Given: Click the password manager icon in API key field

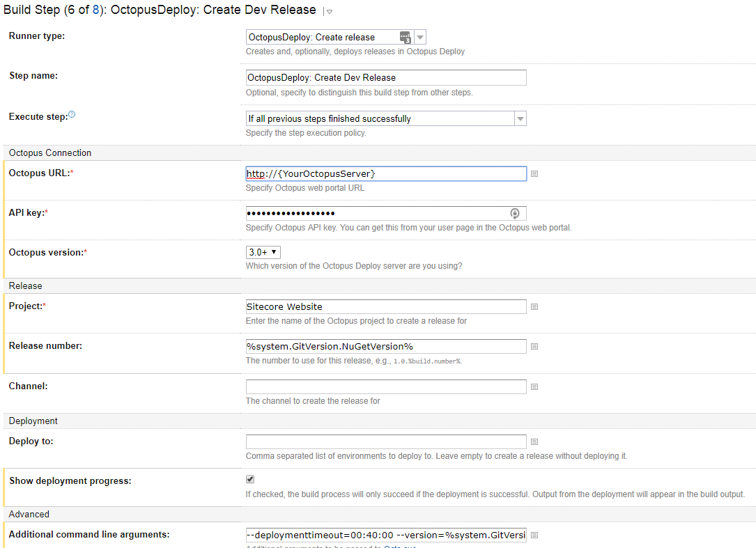Looking at the screenshot, I should tap(514, 213).
